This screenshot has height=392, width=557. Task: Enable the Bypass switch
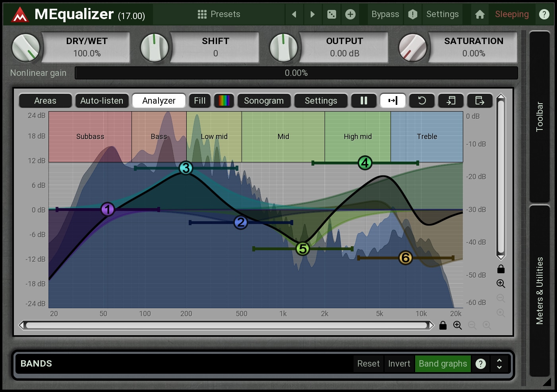click(x=385, y=14)
